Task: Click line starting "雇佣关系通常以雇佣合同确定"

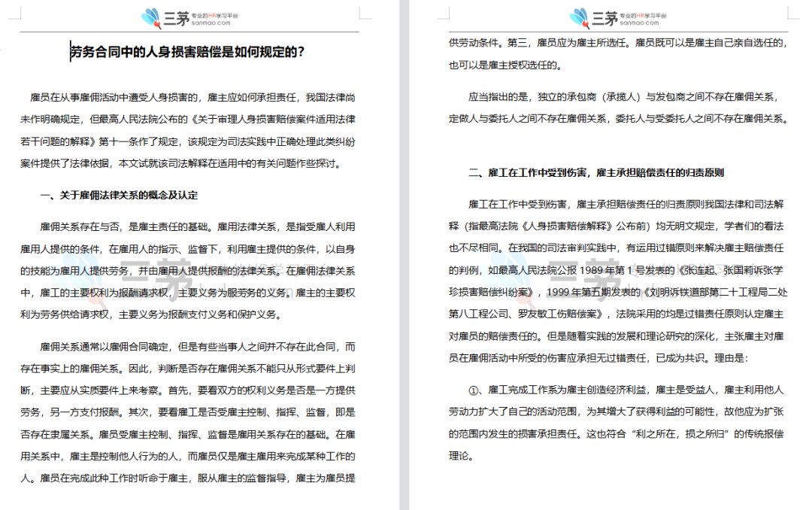Action: click(x=198, y=347)
